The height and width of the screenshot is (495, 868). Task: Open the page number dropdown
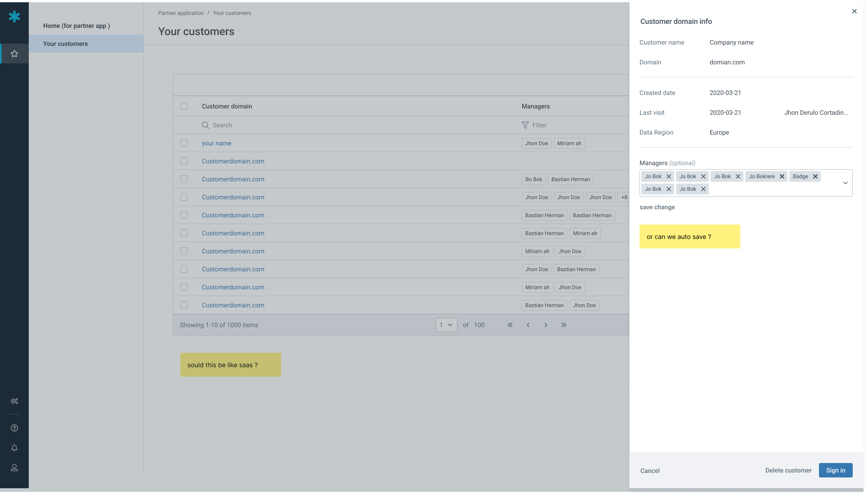(x=446, y=325)
